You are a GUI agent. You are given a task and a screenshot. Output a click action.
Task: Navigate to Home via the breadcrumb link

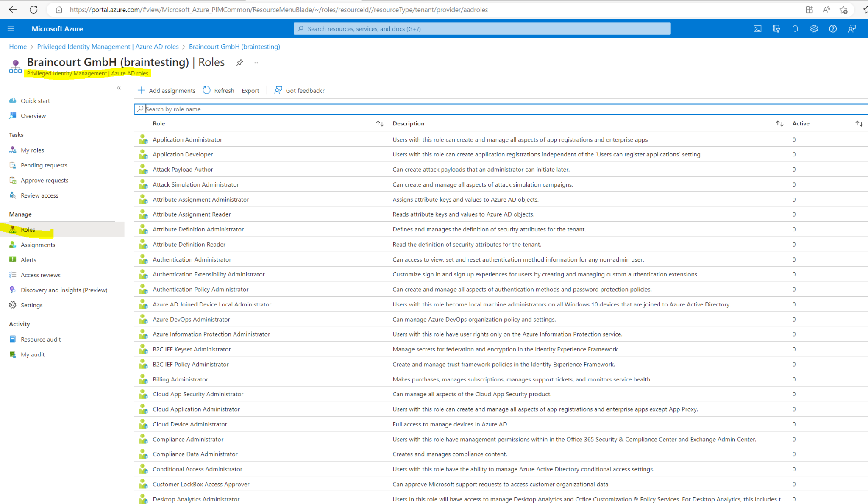click(x=18, y=47)
